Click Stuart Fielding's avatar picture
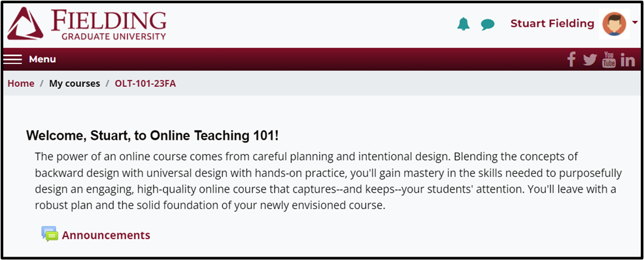The height and width of the screenshot is (260, 644). tap(614, 24)
